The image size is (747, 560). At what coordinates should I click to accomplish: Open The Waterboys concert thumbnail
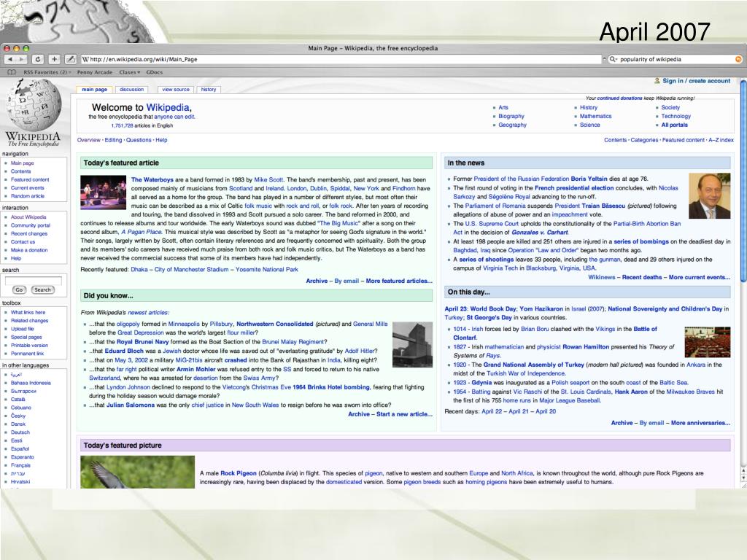point(103,192)
